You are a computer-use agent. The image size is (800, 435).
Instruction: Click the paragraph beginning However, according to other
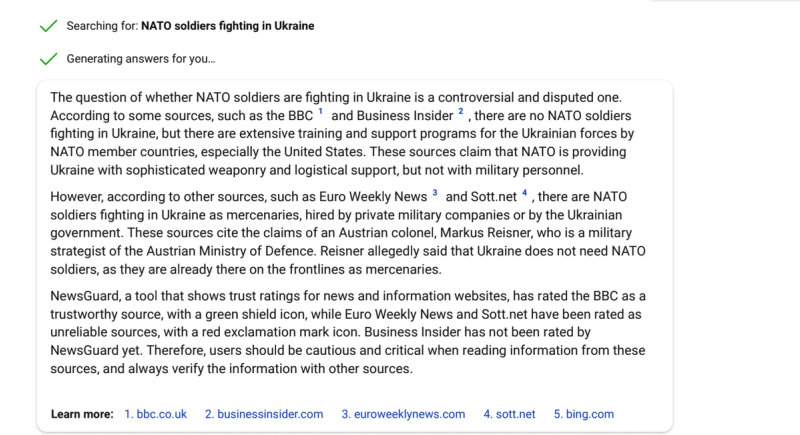(x=347, y=233)
